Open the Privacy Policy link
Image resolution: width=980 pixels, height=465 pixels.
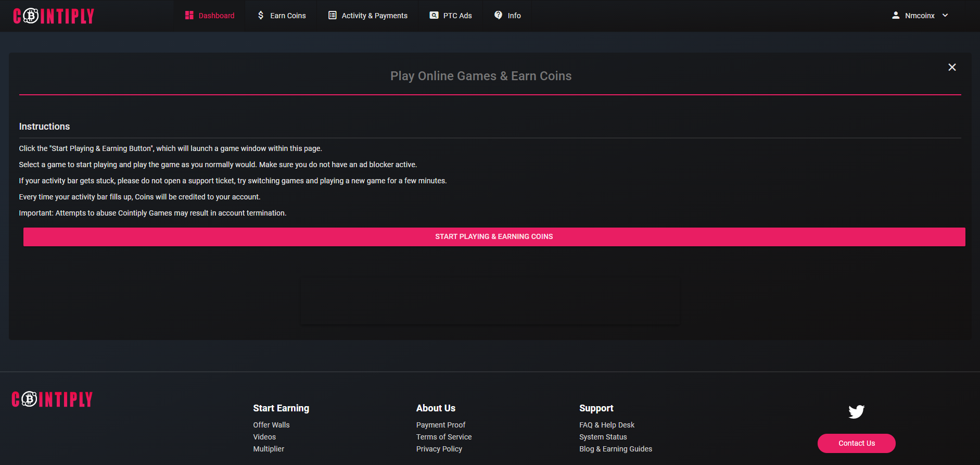439,449
